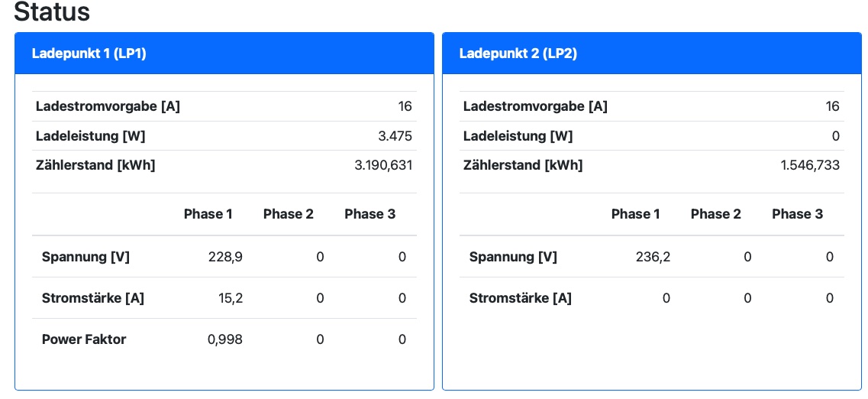The height and width of the screenshot is (399, 868).
Task: Click the Ladeleistung value 3.475 in LP1
Action: pos(395,136)
